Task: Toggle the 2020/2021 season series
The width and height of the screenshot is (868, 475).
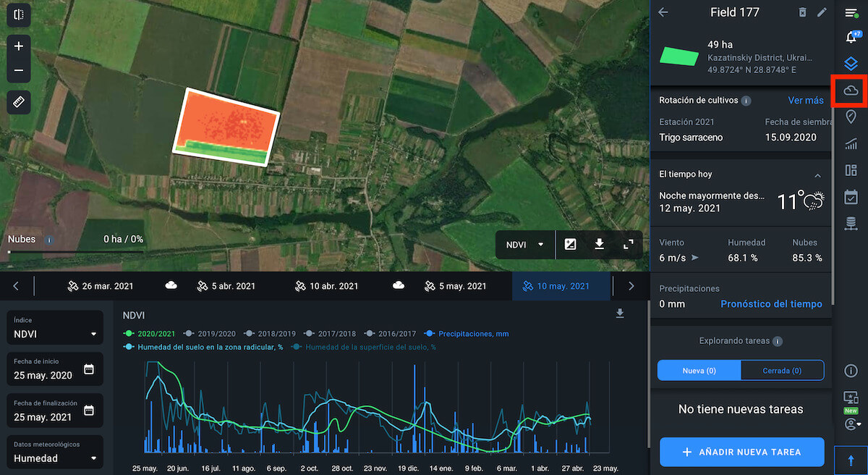Action: (149, 334)
